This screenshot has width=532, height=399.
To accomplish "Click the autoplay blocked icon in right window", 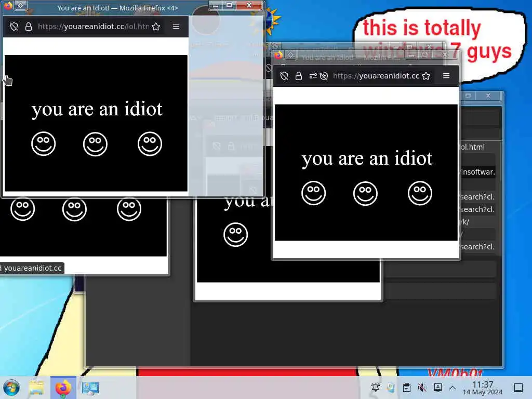I will (324, 76).
